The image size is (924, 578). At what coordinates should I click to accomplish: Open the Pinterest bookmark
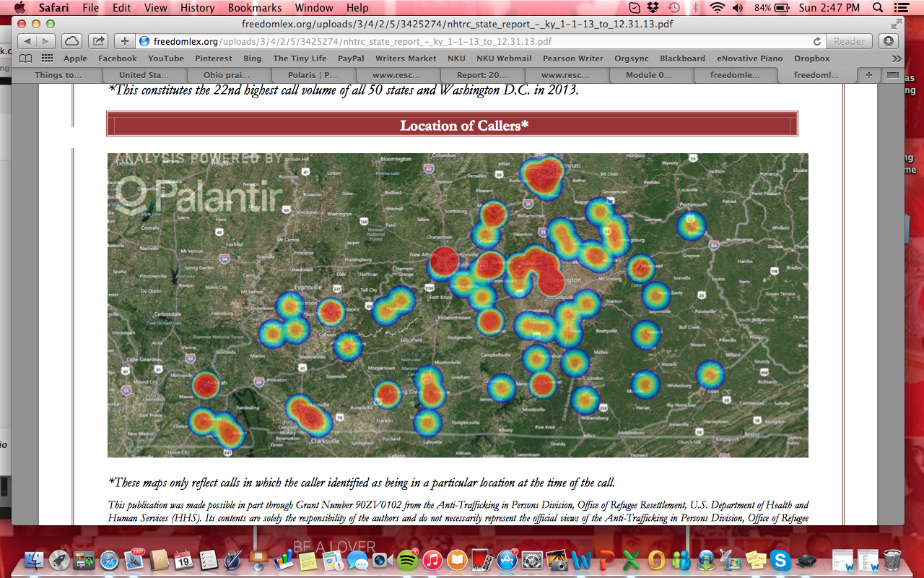tap(214, 59)
